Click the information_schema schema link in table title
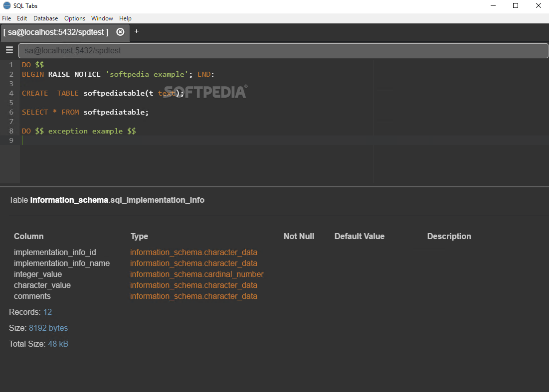 coord(69,200)
